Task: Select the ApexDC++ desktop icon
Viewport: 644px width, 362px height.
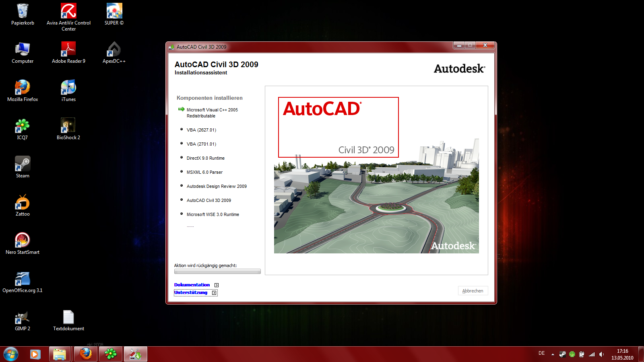Action: [114, 53]
